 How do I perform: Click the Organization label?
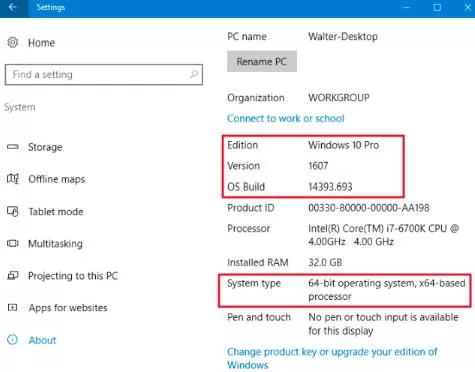pyautogui.click(x=256, y=98)
